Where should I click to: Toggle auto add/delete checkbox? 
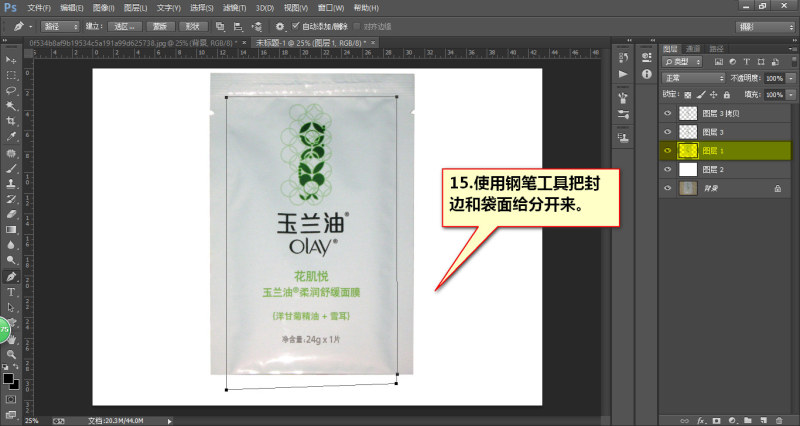pos(295,26)
